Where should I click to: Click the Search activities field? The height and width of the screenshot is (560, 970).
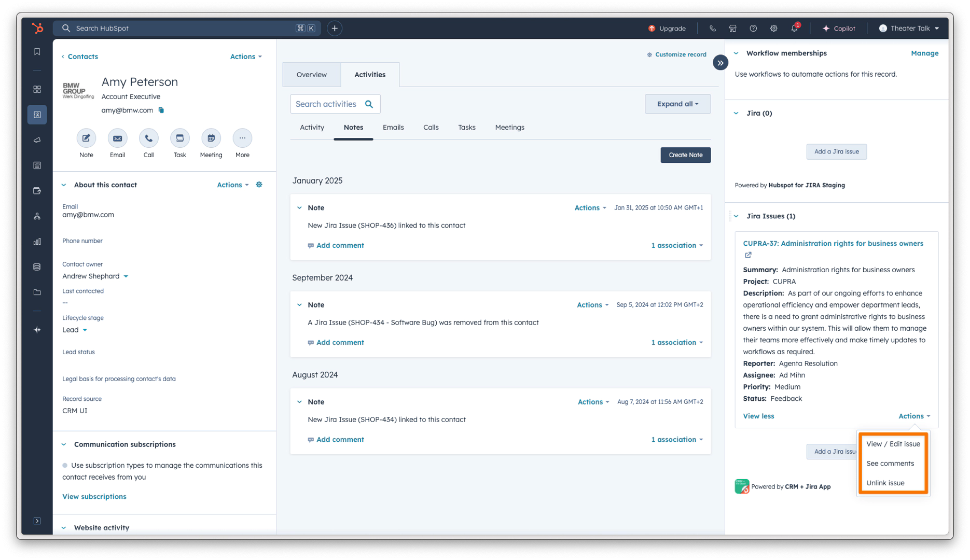[x=327, y=104]
